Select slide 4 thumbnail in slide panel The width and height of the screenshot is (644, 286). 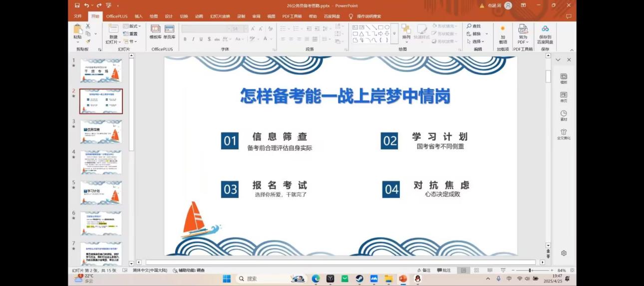(101, 162)
